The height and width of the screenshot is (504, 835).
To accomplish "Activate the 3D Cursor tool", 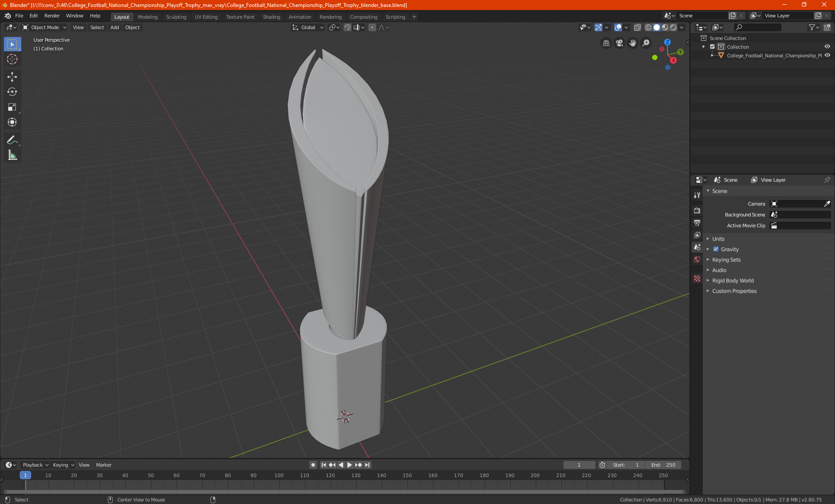I will [x=12, y=59].
